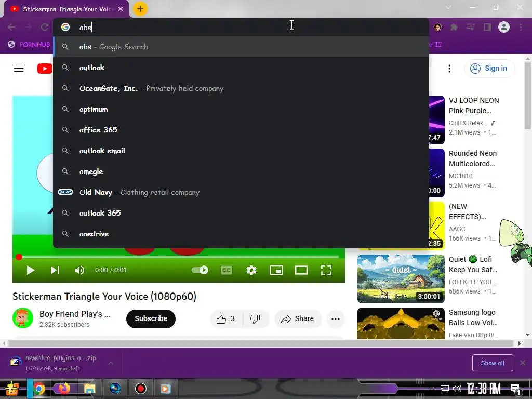
Task: Open YouTube settings three-dot menu
Action: click(449, 69)
